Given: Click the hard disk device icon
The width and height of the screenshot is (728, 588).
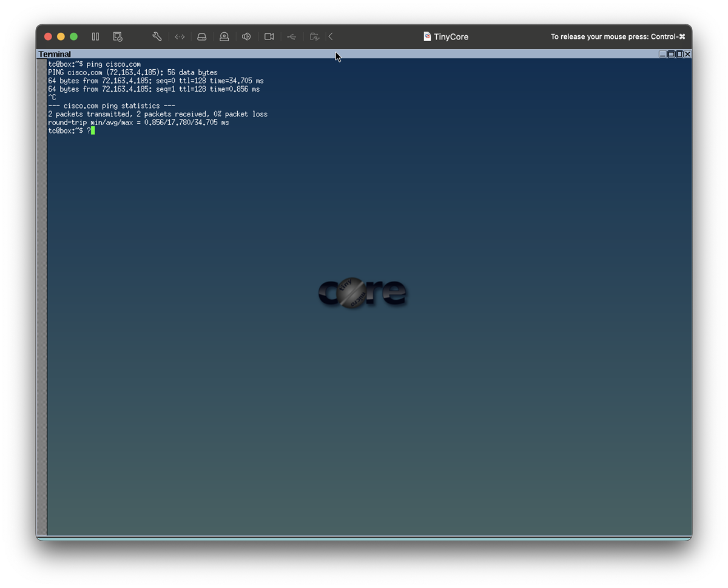Looking at the screenshot, I should click(202, 36).
